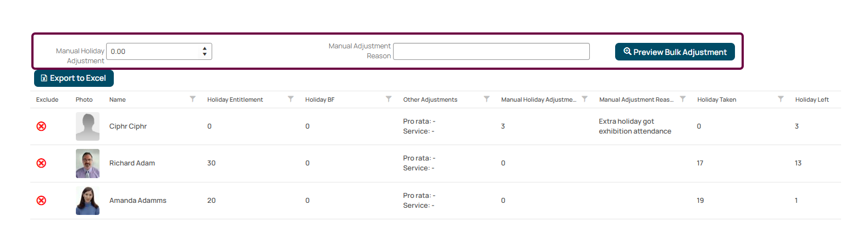The image size is (868, 249).
Task: Export the table to Excel
Action: tap(74, 78)
